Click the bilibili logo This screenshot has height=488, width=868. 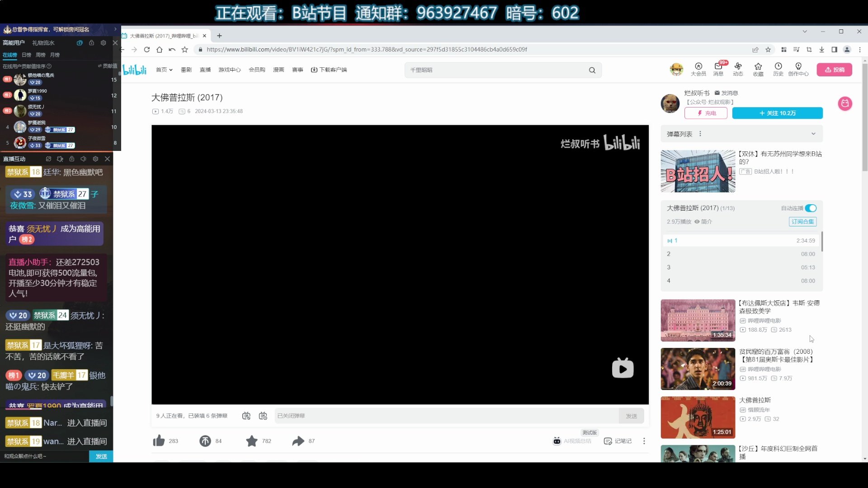click(135, 70)
